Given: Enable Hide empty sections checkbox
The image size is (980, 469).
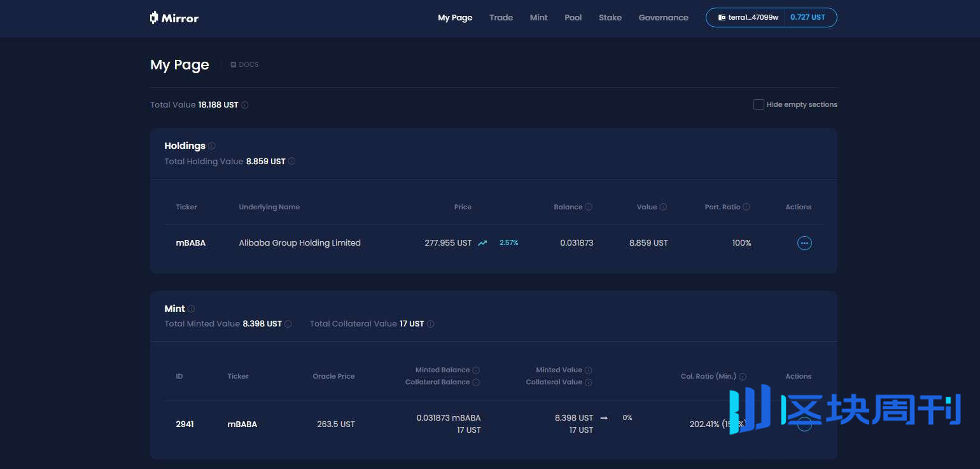Looking at the screenshot, I should [759, 105].
